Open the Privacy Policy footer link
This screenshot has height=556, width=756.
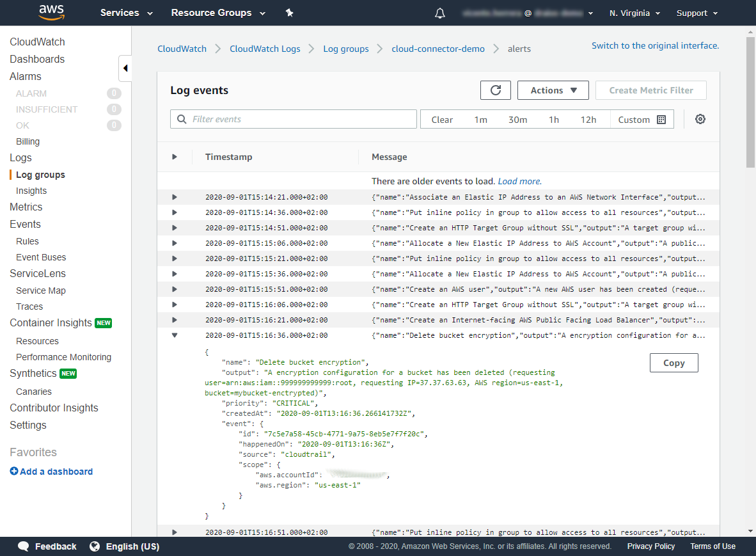click(x=651, y=546)
